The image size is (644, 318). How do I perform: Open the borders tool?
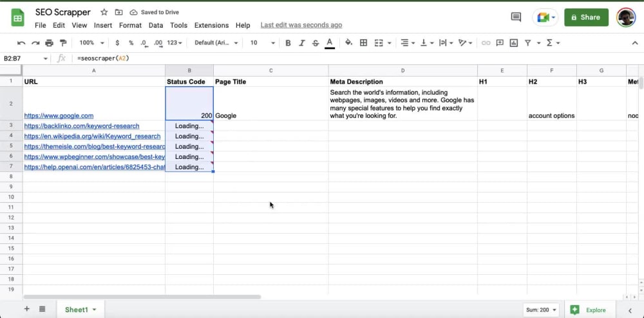[x=363, y=42]
